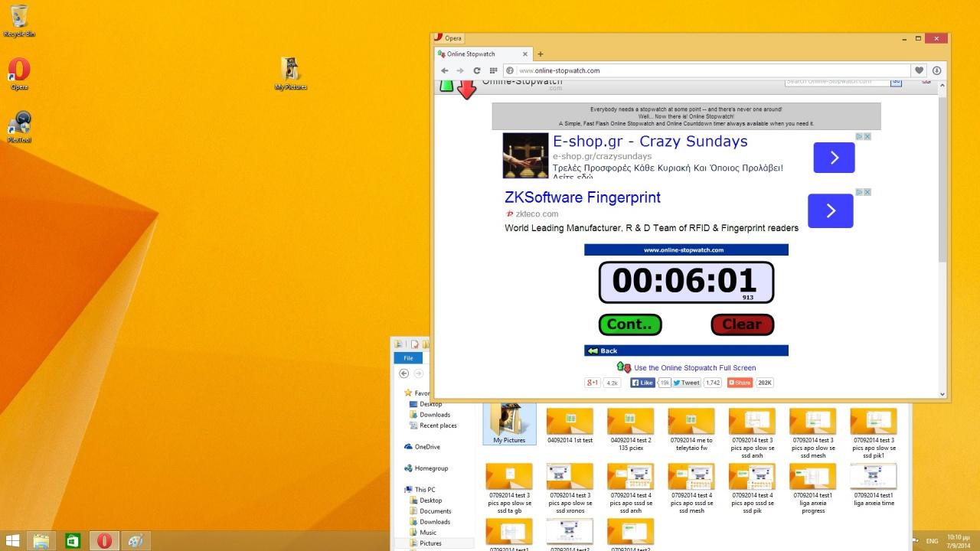The image size is (980, 551).
Task: Select Desktop under Favorites in Explorer
Action: point(430,404)
